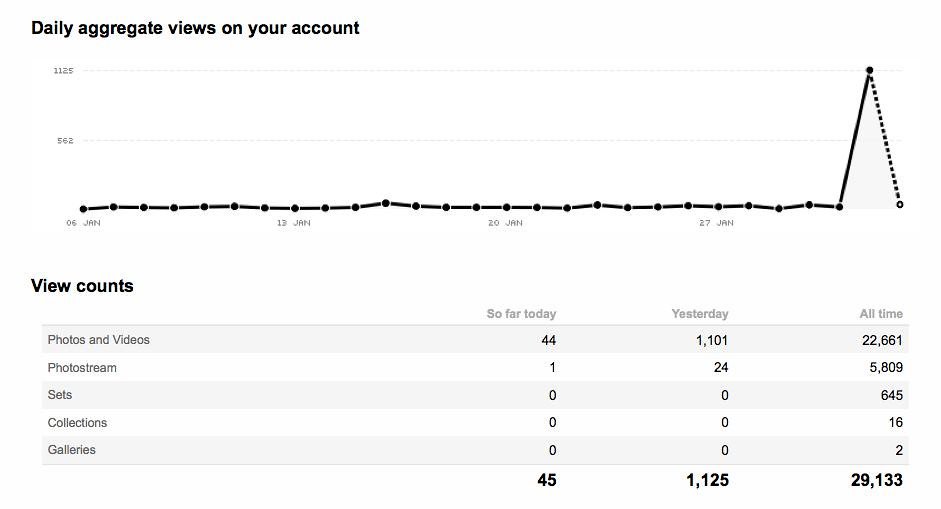Select the 27 JAN date label
941x509 pixels.
[x=718, y=223]
